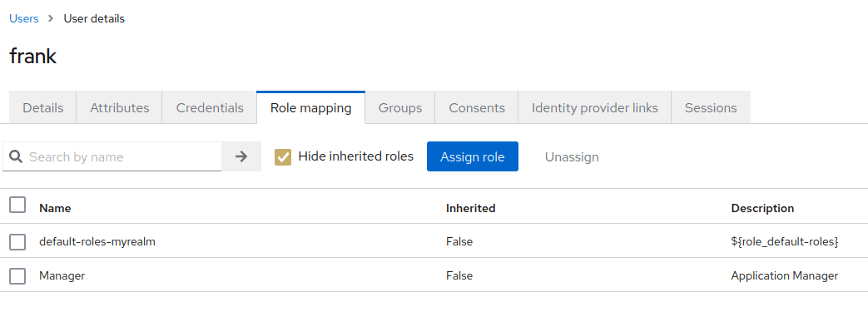
Task: Click the ${role_default-roles} description cell
Action: click(785, 242)
